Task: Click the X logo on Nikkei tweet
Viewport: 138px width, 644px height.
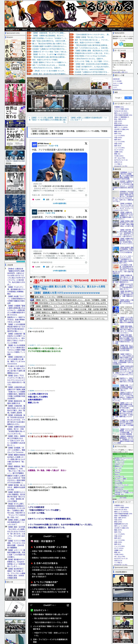Action: click(86, 211)
